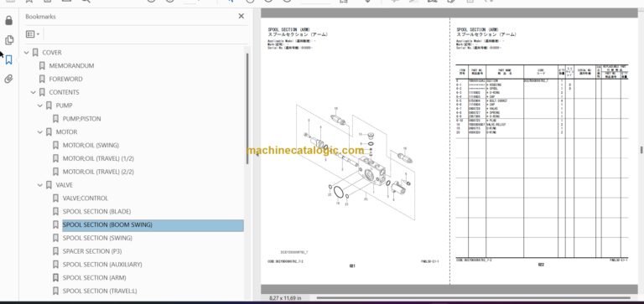The width and height of the screenshot is (644, 304).
Task: Go to the COVER bookmark
Action: 52,53
